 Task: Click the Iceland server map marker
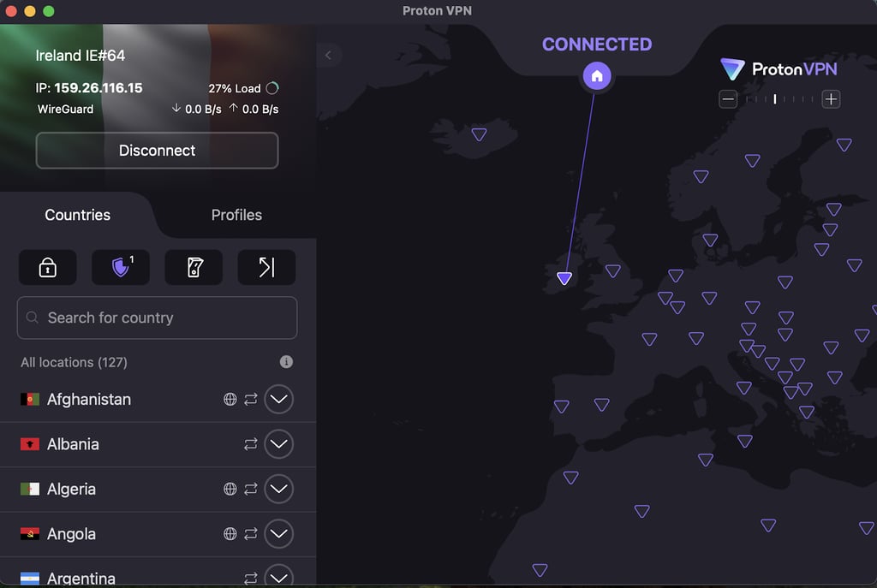point(479,134)
